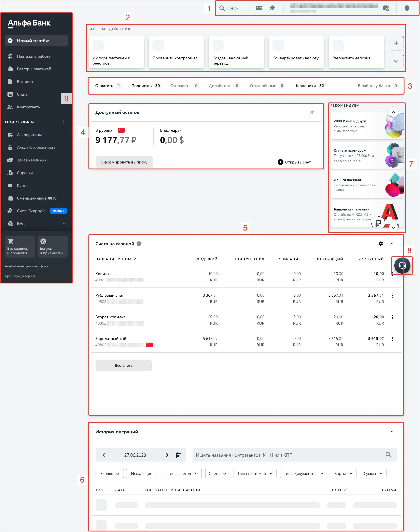Viewport: 420px width, 532px height.
Task: Expand quick actions with blue chevron
Action: [396, 61]
